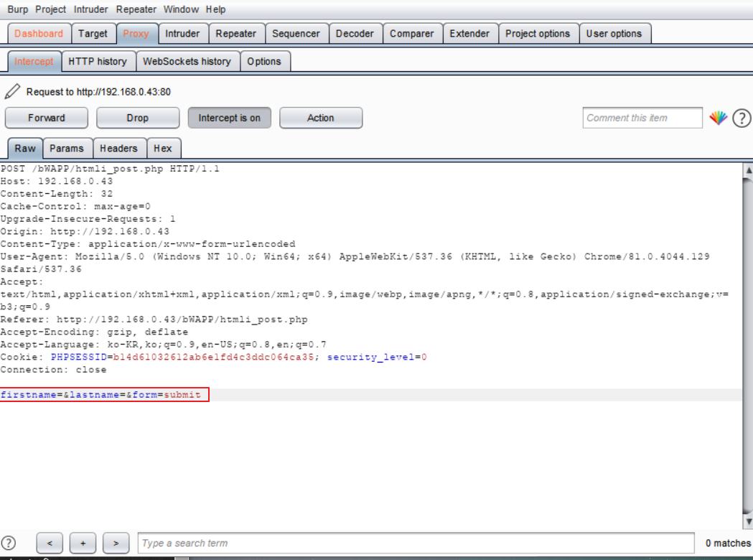Click the Accept-Language header line
The image size is (753, 560).
coord(163,345)
